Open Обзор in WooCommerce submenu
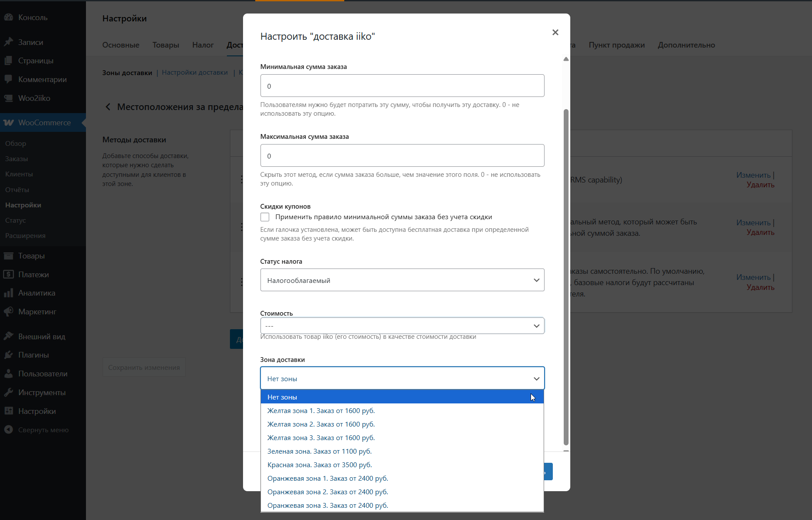 (x=16, y=143)
